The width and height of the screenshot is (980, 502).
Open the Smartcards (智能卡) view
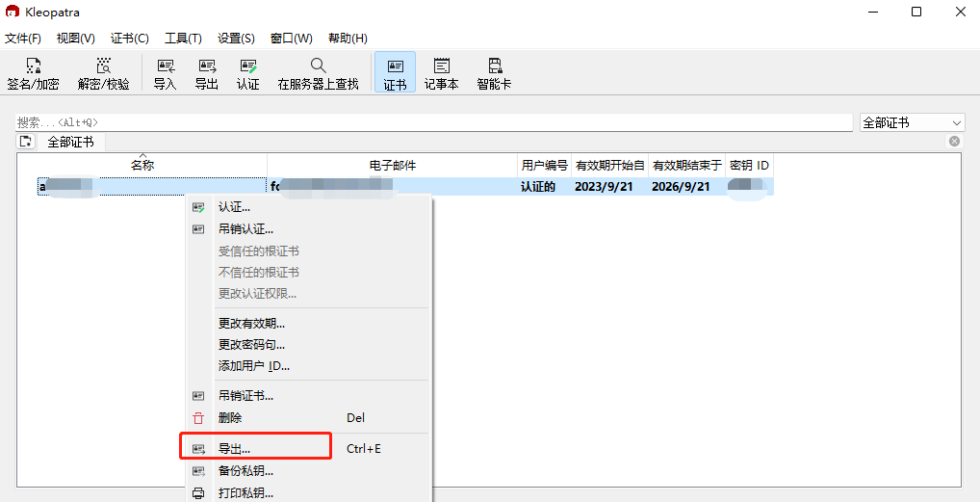point(495,74)
